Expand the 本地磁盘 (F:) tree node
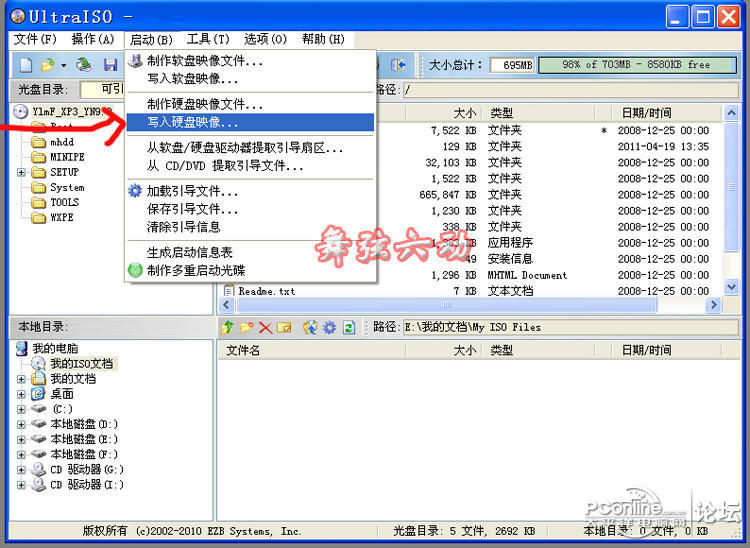 coord(21,455)
